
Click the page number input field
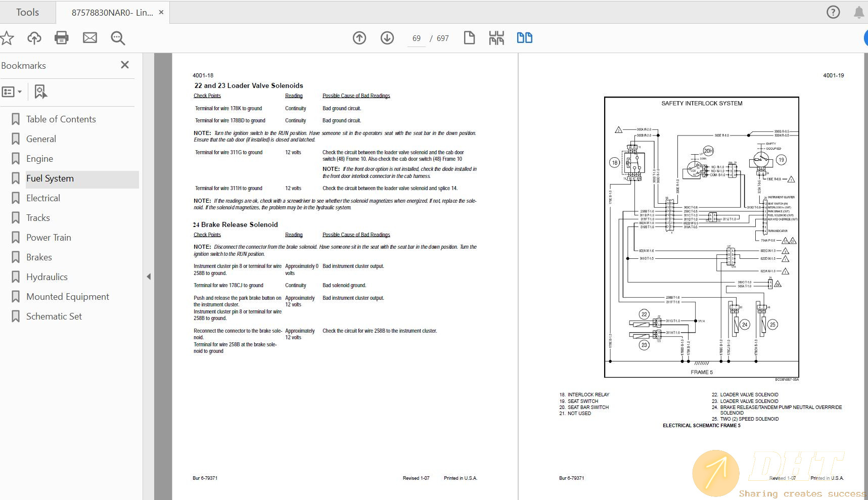pyautogui.click(x=416, y=38)
